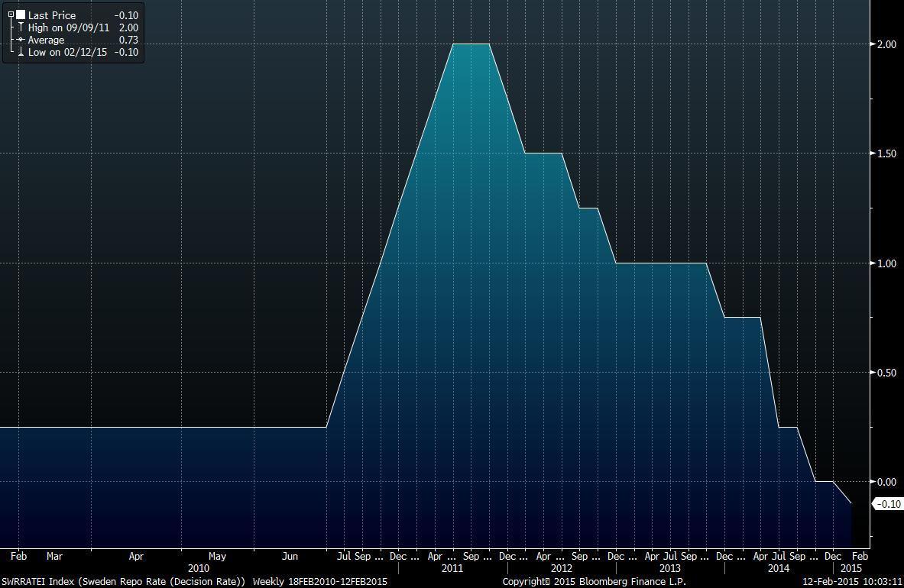Click the 1.50 label on the y-axis
904x588 pixels.
pyautogui.click(x=886, y=153)
